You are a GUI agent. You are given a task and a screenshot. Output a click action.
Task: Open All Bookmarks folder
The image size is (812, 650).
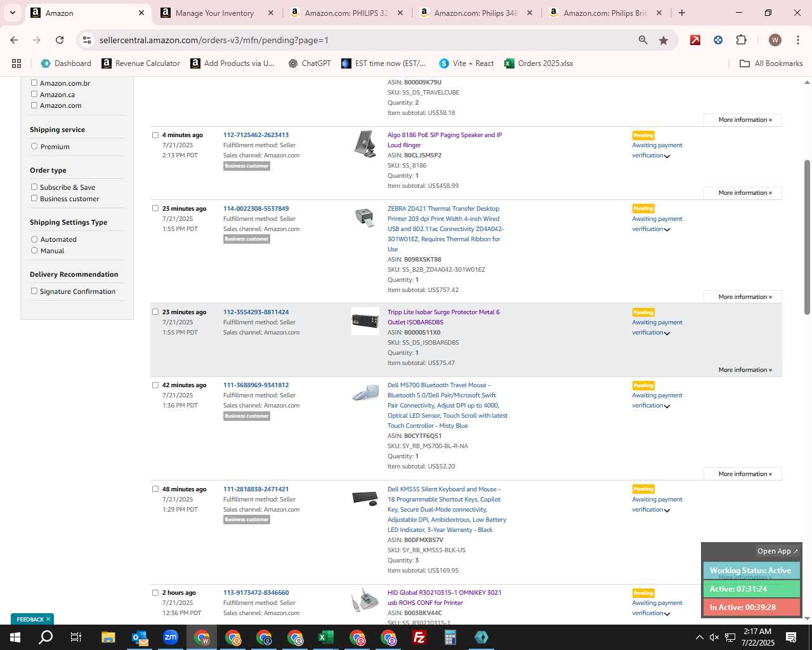tap(771, 63)
